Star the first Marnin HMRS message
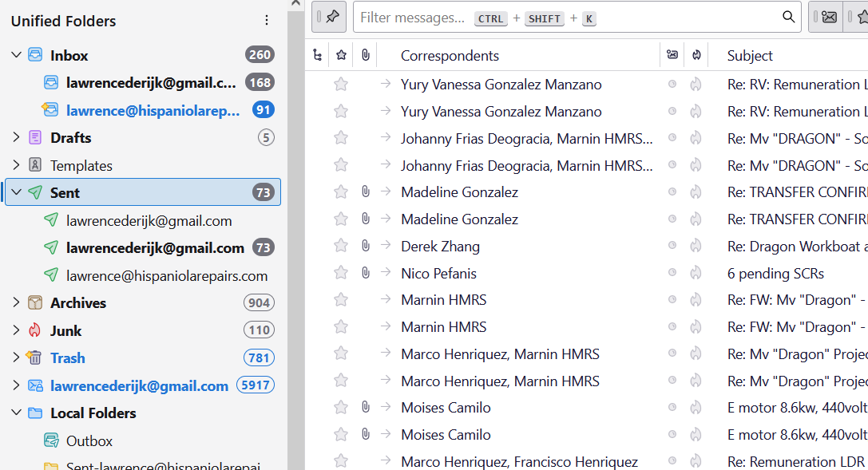868x470 pixels. (341, 300)
